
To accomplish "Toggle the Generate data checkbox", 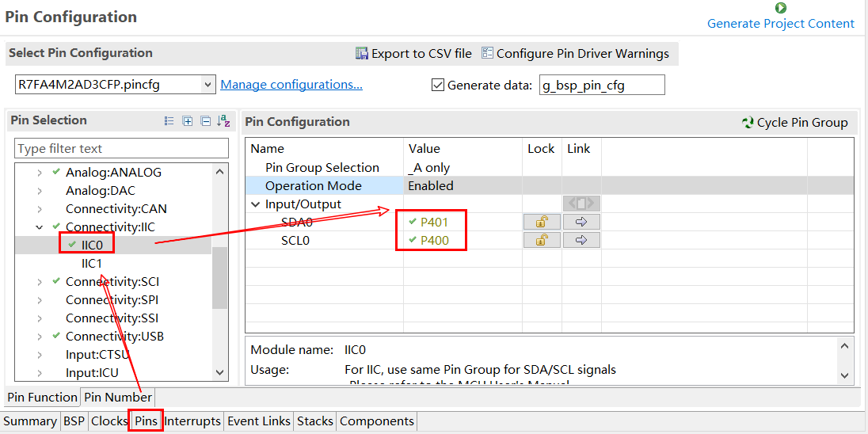I will [438, 86].
